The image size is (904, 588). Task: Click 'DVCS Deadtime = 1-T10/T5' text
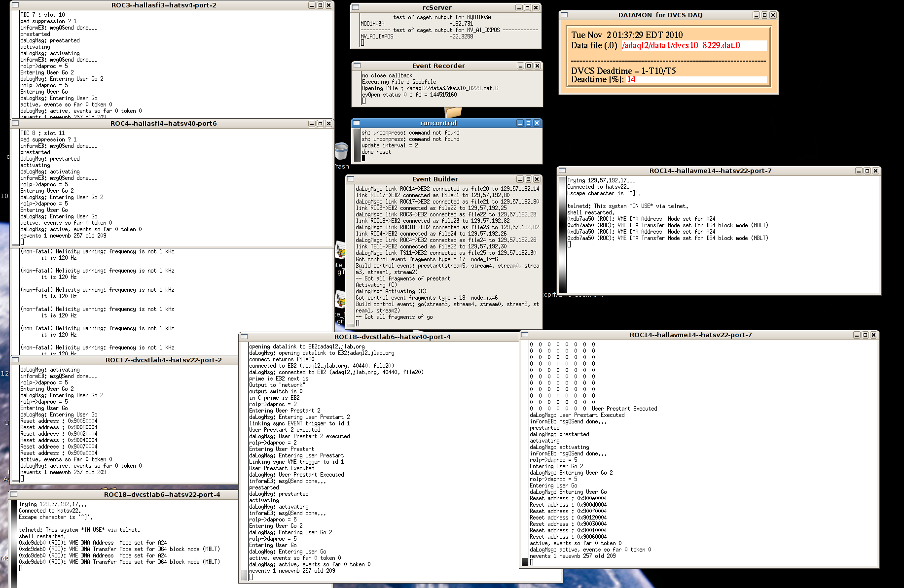click(x=623, y=71)
